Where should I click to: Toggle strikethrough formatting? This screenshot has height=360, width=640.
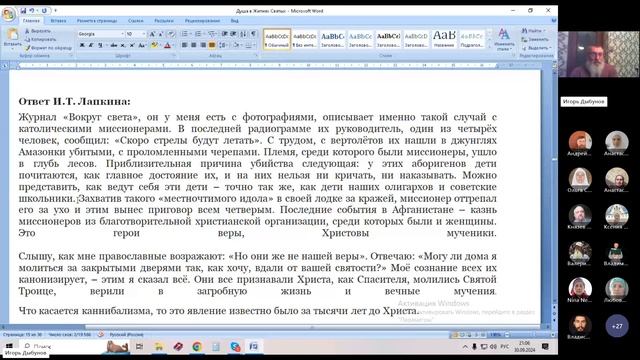point(113,45)
